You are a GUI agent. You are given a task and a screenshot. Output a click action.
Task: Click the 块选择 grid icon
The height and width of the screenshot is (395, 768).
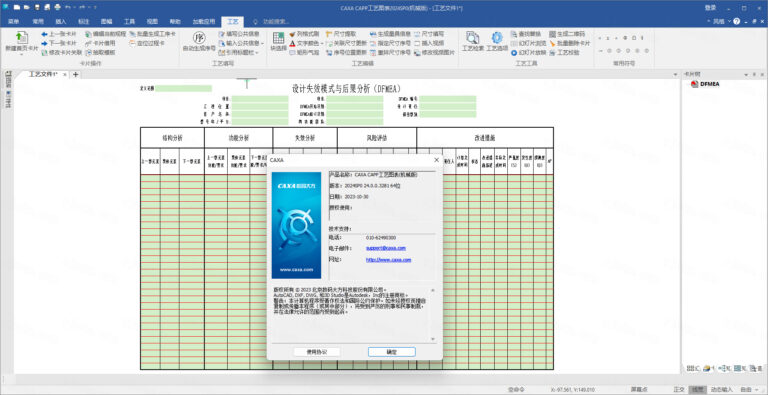(278, 38)
